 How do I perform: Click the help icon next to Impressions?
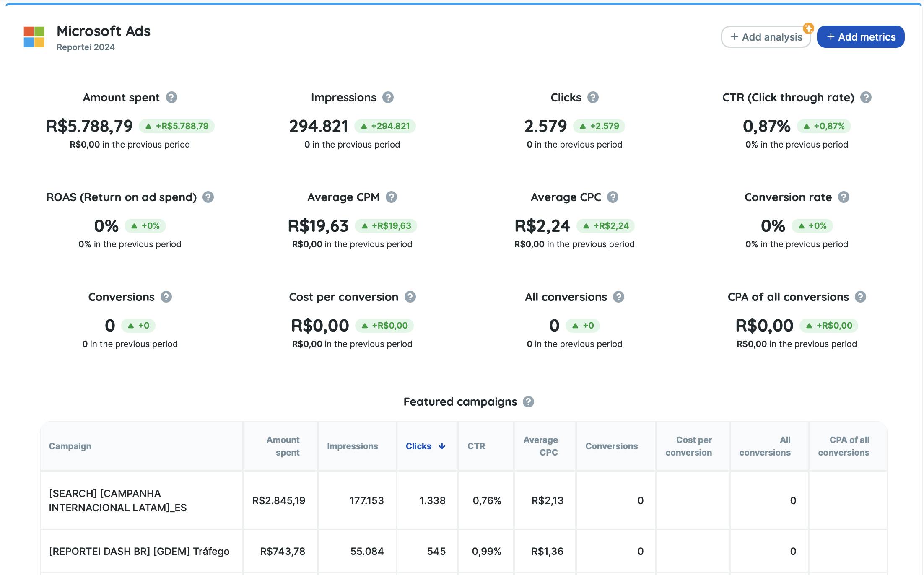coord(388,97)
